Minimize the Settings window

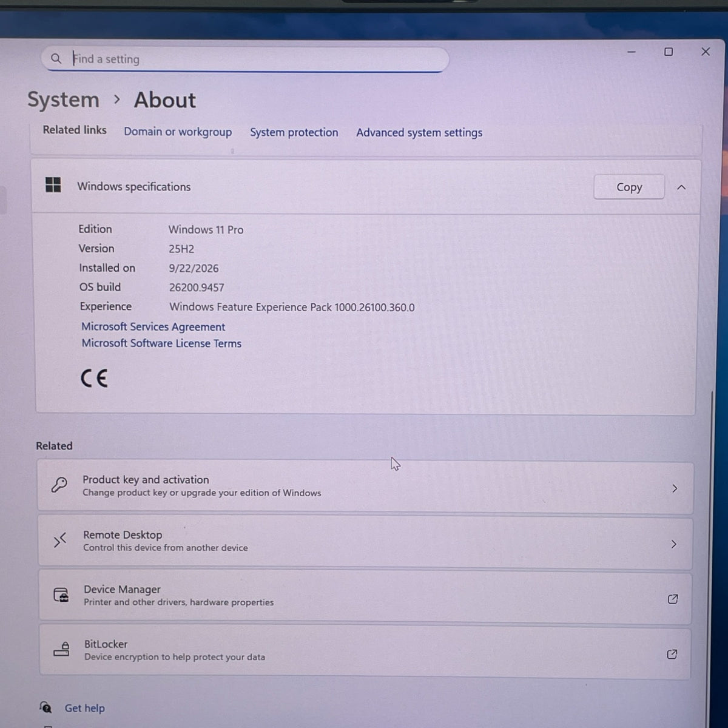point(632,52)
